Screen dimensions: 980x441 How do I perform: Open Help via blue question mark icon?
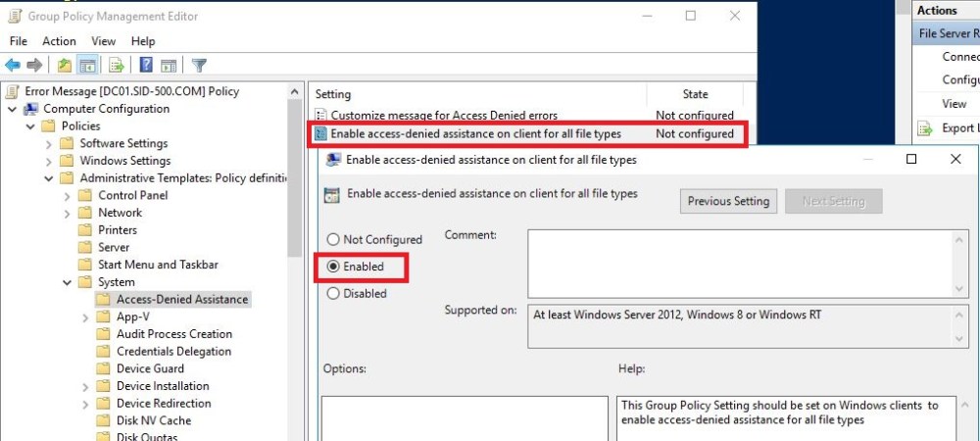[x=146, y=66]
